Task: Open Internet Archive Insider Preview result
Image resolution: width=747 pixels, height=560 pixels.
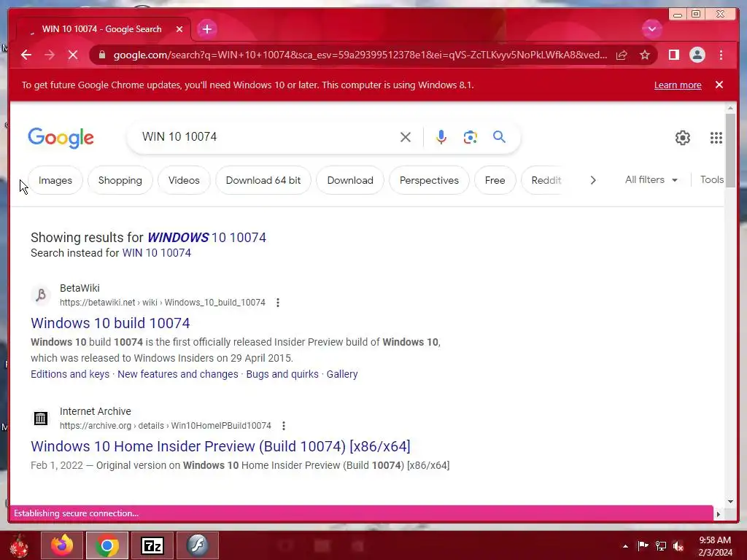Action: [220, 447]
